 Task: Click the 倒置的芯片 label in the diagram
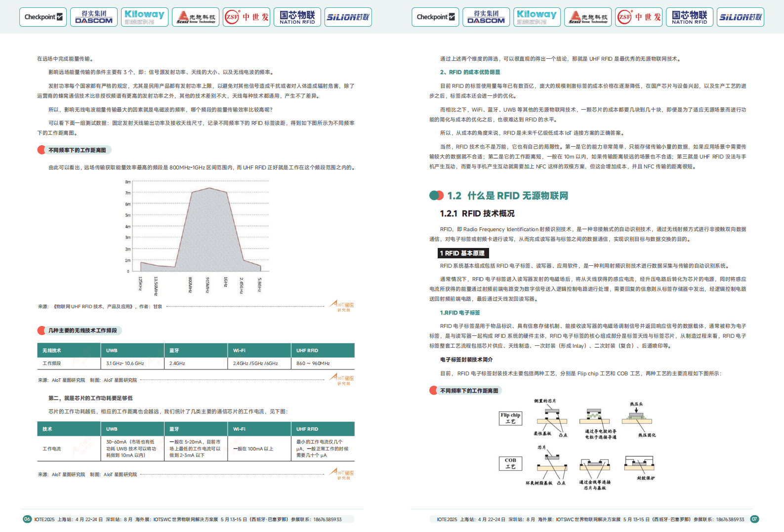545,401
